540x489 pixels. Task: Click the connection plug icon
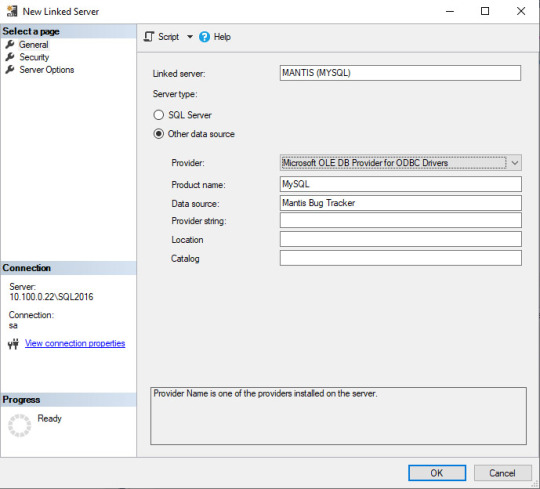pos(13,344)
